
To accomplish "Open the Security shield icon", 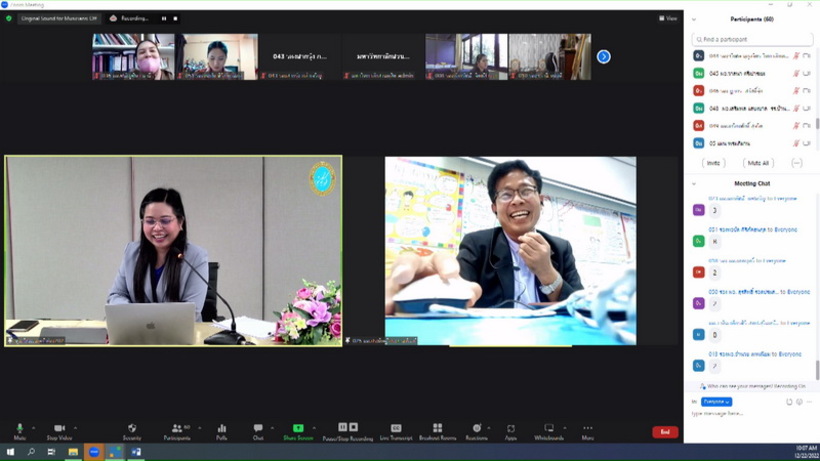I will pyautogui.click(x=132, y=428).
